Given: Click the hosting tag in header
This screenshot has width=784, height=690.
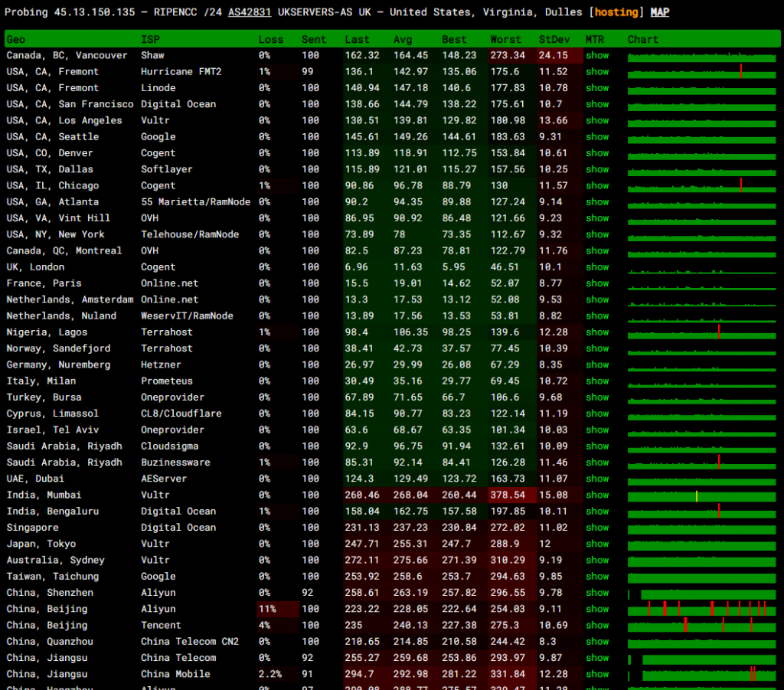Looking at the screenshot, I should click(x=616, y=12).
